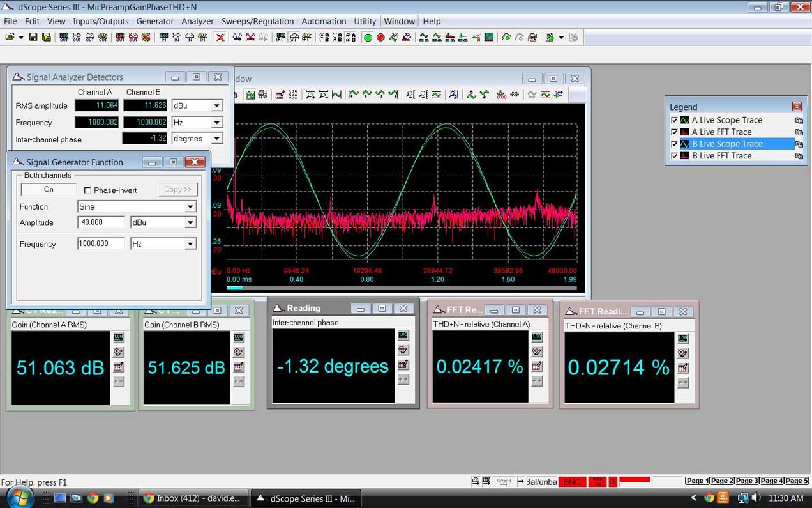
Task: Open Google Chrome from the taskbar
Action: [x=93, y=498]
